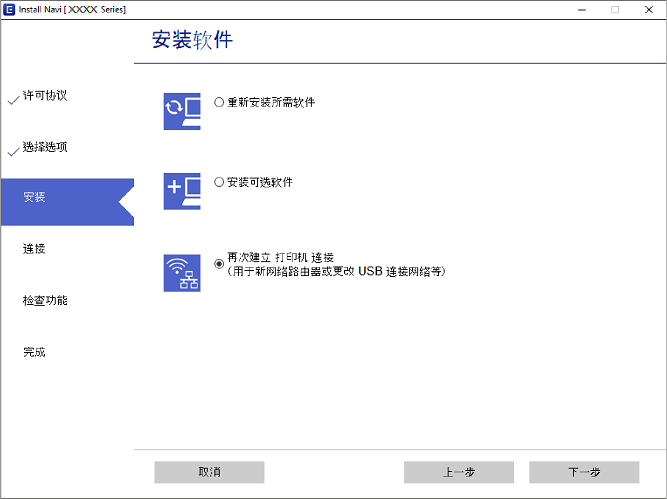Select the 重新安装所需软件 radio button

220,102
